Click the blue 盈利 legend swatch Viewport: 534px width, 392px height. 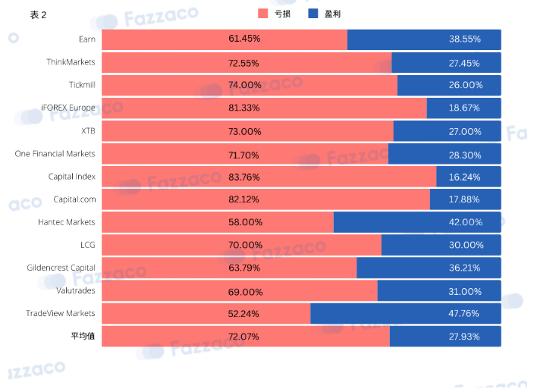tap(313, 14)
